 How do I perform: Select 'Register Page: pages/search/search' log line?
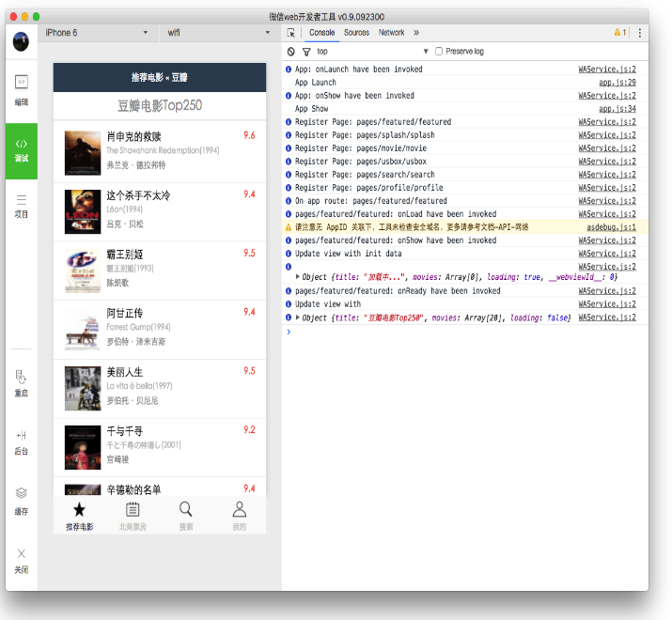click(x=365, y=175)
